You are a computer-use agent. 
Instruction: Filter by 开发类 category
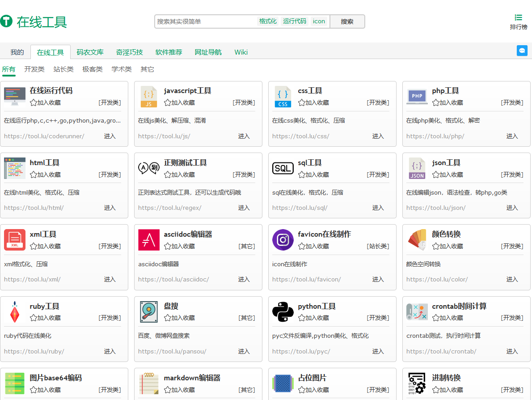pos(34,69)
